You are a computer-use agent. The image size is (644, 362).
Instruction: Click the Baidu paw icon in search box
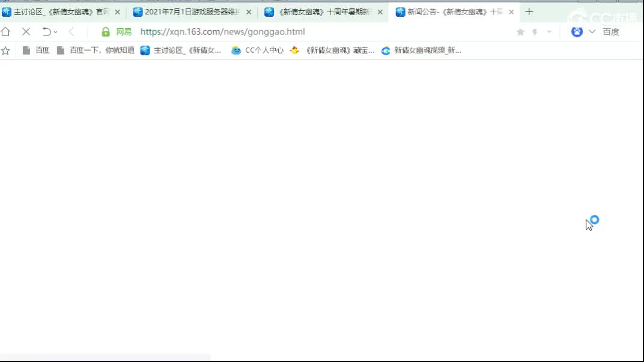tap(577, 31)
